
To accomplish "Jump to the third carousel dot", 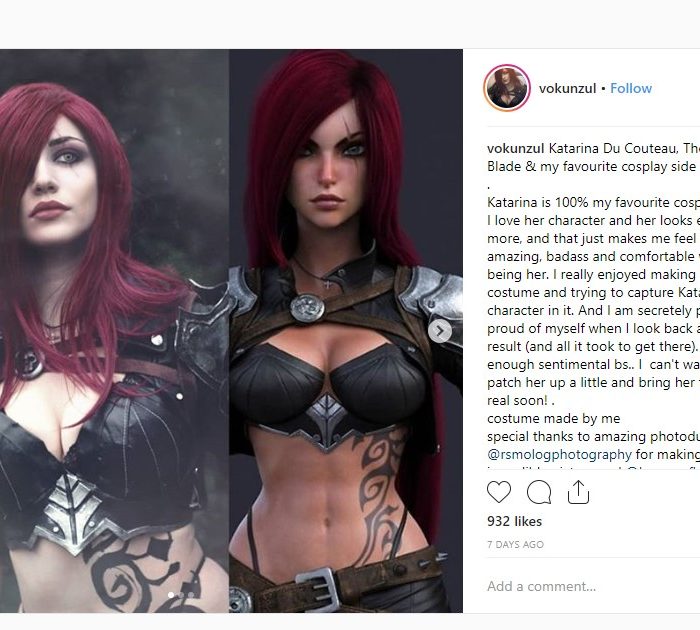I will [191, 595].
